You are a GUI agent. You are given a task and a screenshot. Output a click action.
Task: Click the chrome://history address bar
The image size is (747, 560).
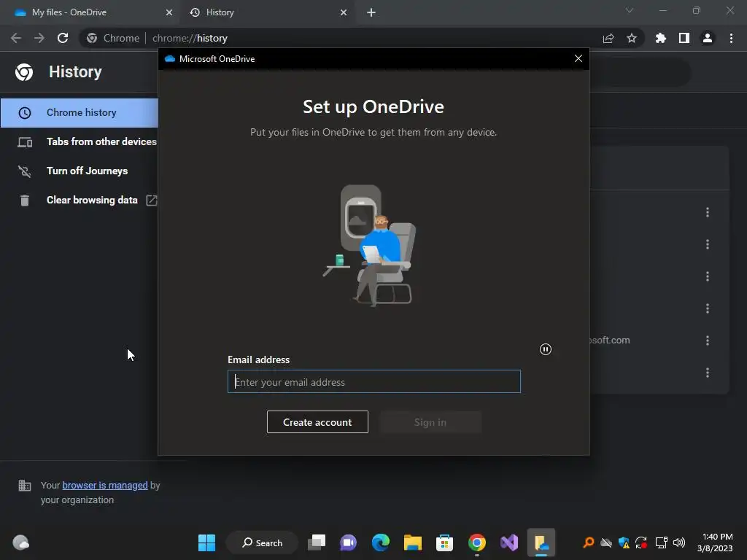pos(362,38)
